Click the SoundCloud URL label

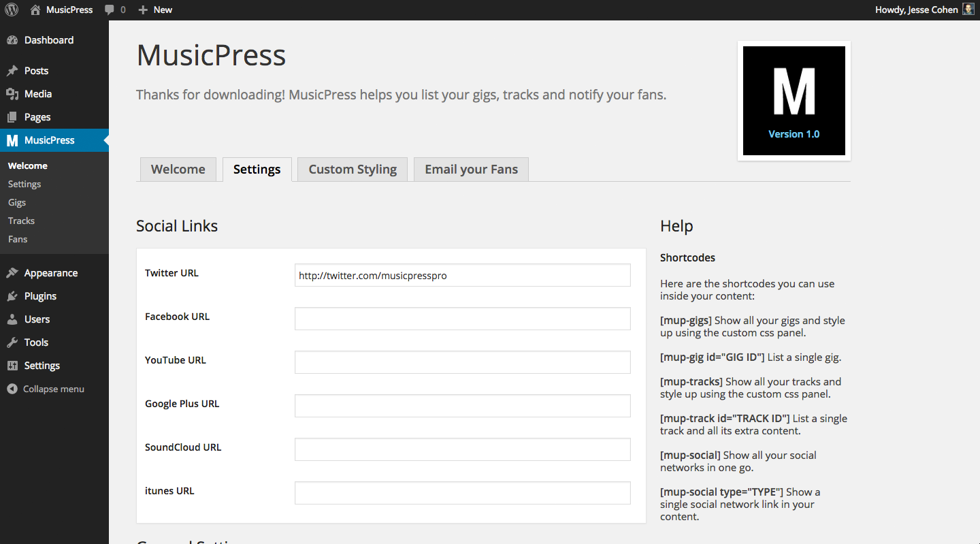click(x=183, y=447)
